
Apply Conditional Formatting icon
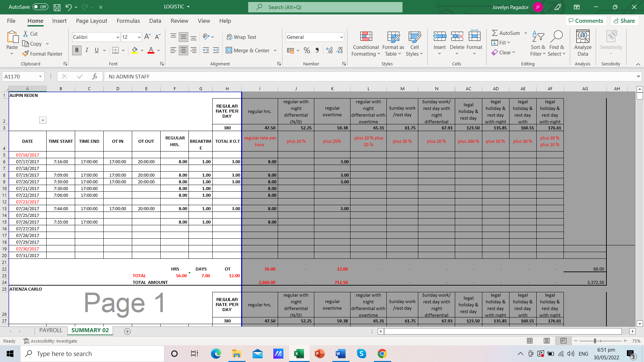tap(366, 37)
